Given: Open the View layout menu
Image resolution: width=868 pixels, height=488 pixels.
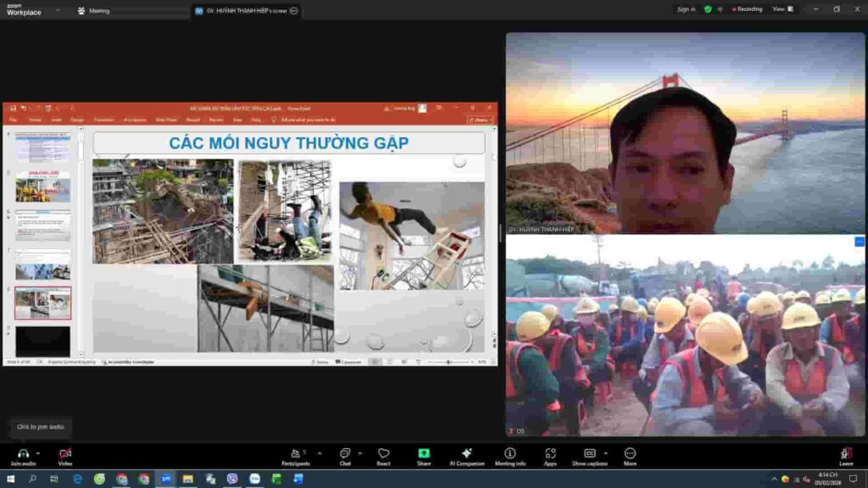Looking at the screenshot, I should [x=782, y=9].
